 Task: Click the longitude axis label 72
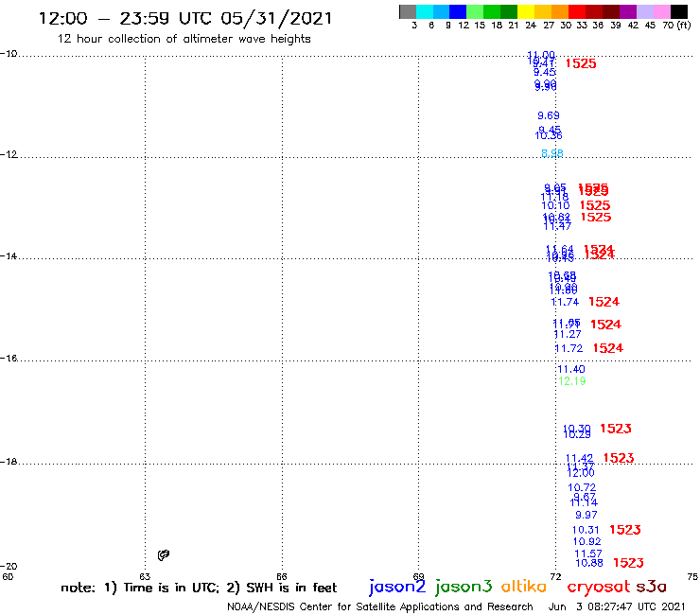click(x=556, y=576)
